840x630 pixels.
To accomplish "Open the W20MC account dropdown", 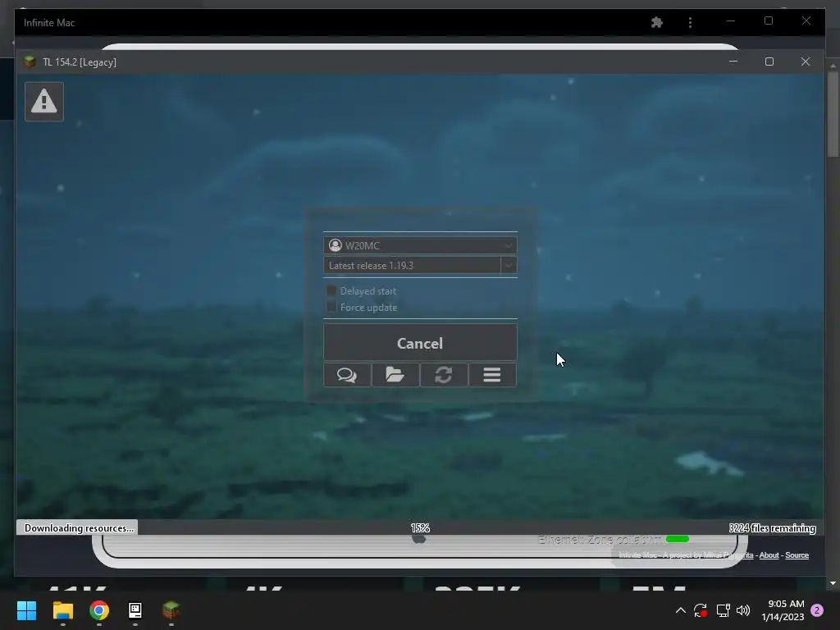I will (421, 245).
